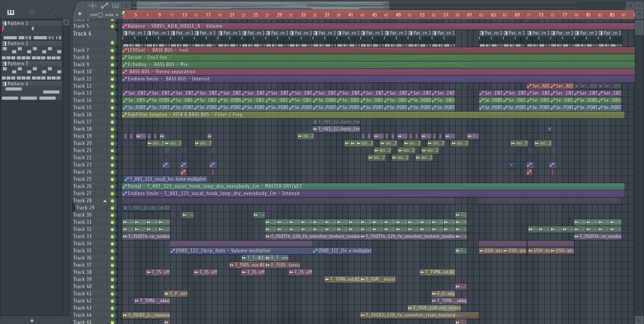Open clip menu of USHD_122_Chirp_Hats Volume multiplier
The height and width of the screenshot is (324, 644).
coord(173,251)
